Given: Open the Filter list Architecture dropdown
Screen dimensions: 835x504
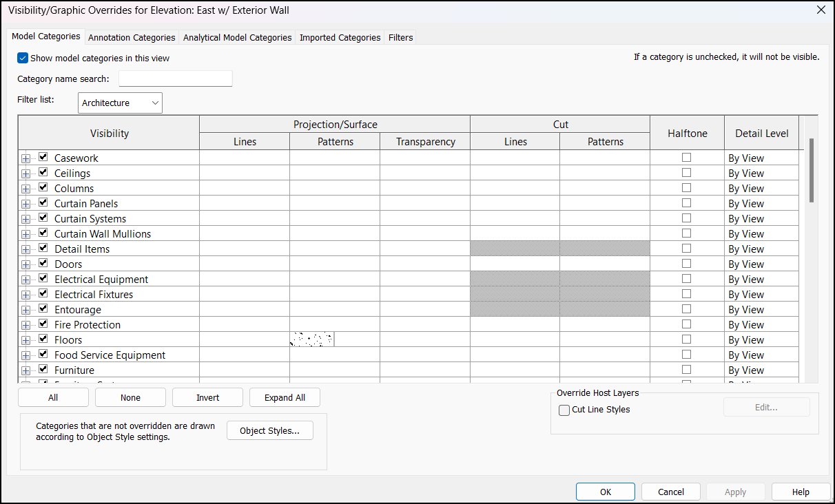Looking at the screenshot, I should 121,103.
